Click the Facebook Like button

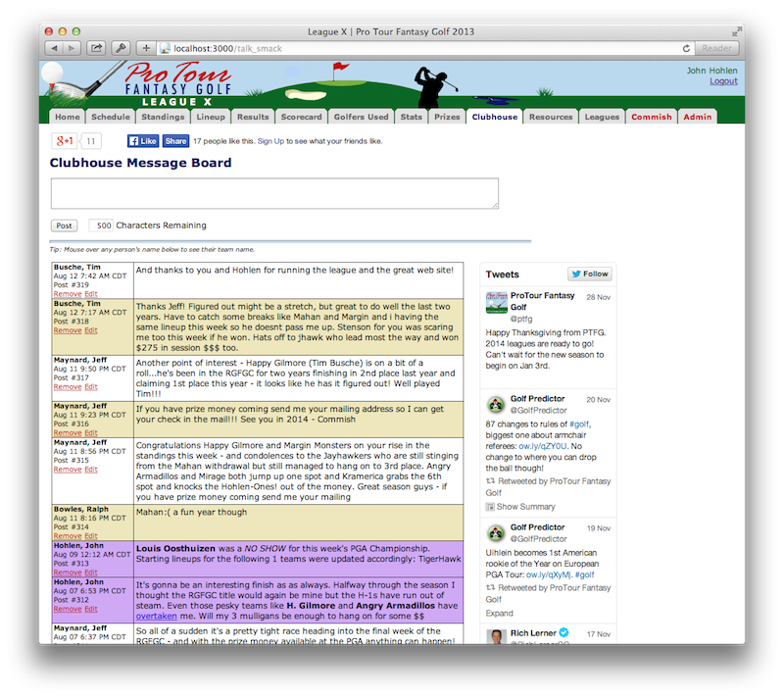click(x=143, y=141)
